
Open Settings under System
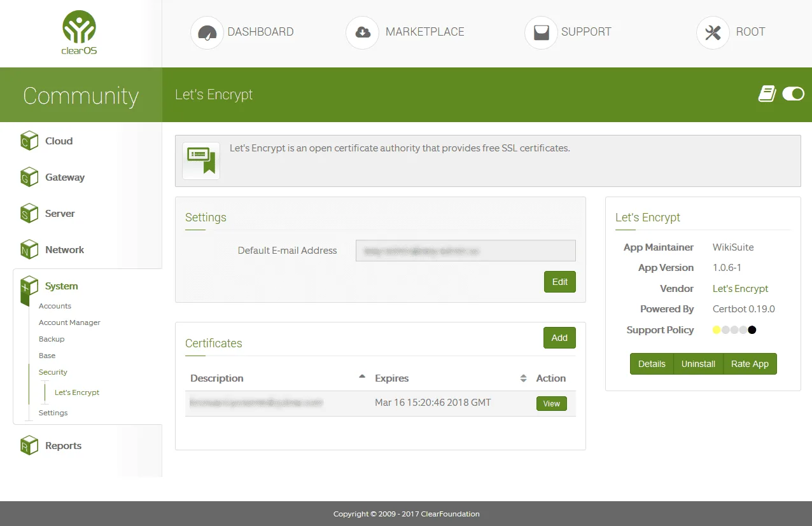[x=53, y=413]
